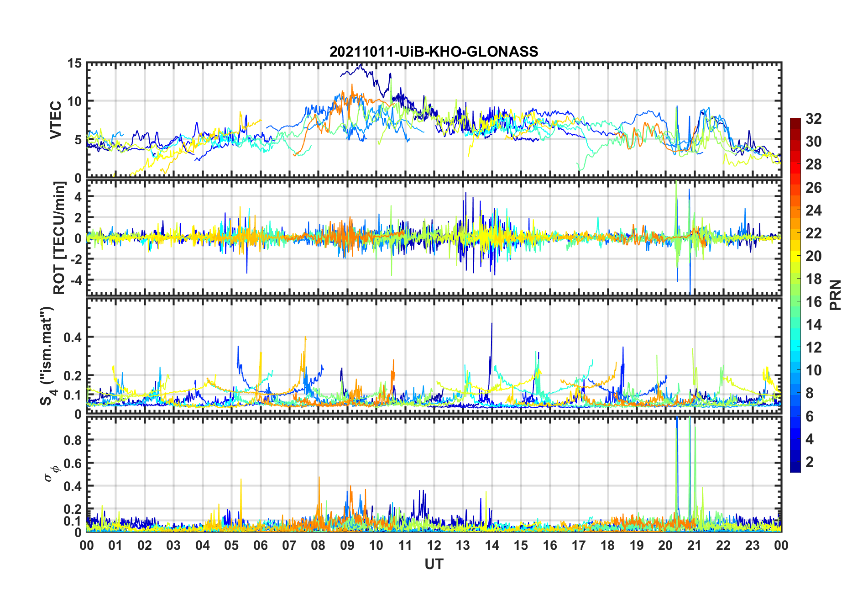Click UT axis tick label 09
Screen dimensions: 868x590
347,545
